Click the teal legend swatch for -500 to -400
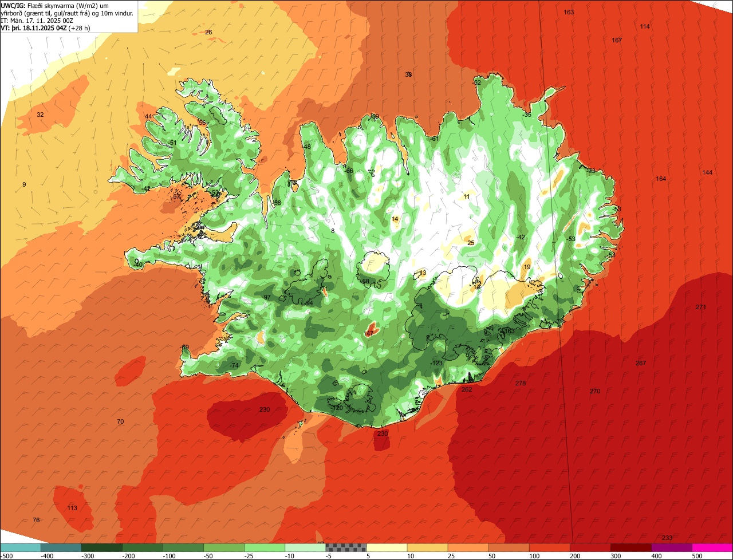The width and height of the screenshot is (733, 560). tap(20, 547)
